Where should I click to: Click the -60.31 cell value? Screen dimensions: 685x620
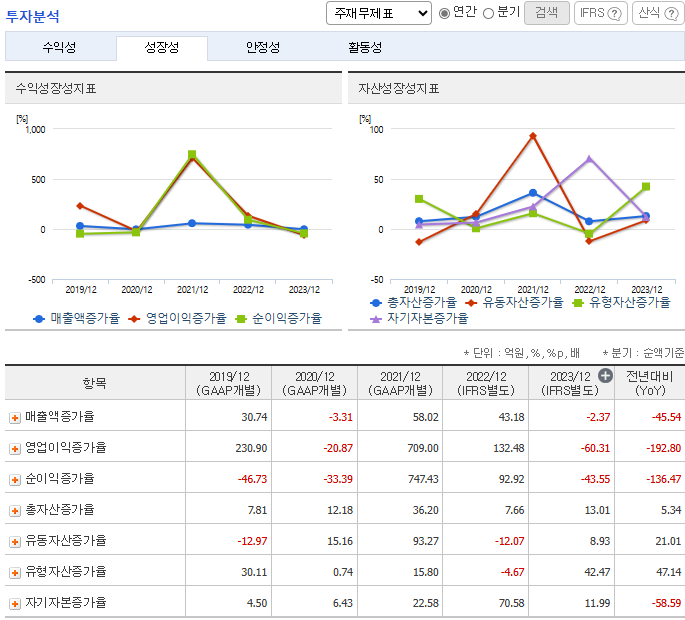(x=595, y=448)
